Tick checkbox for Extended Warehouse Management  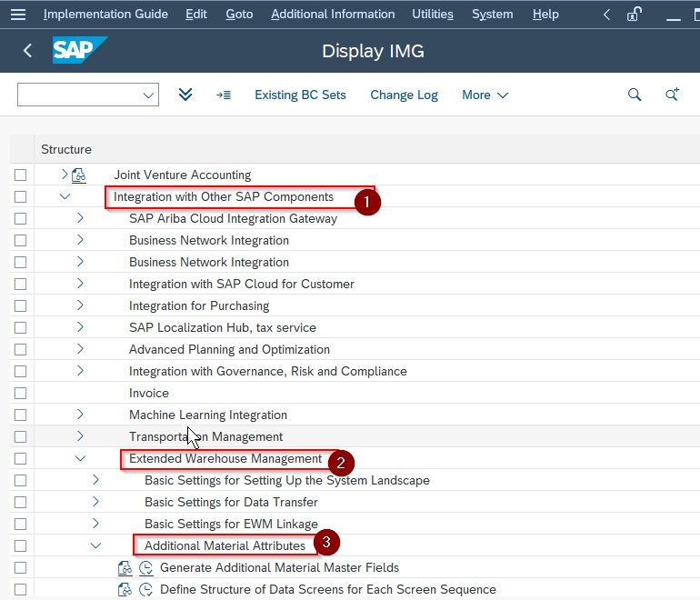(x=20, y=459)
